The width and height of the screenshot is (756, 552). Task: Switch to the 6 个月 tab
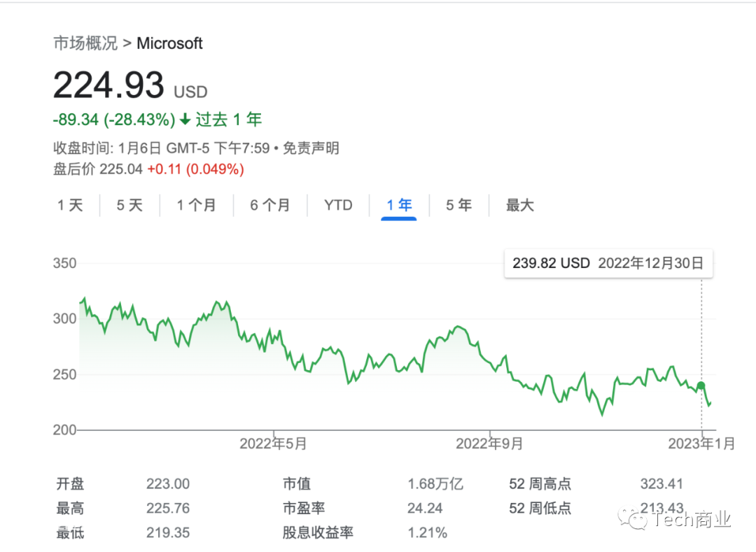[x=270, y=205]
